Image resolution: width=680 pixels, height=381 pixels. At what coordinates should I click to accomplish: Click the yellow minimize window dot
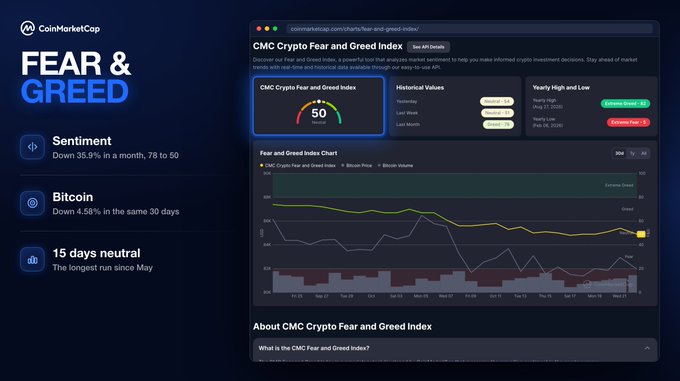pos(267,29)
